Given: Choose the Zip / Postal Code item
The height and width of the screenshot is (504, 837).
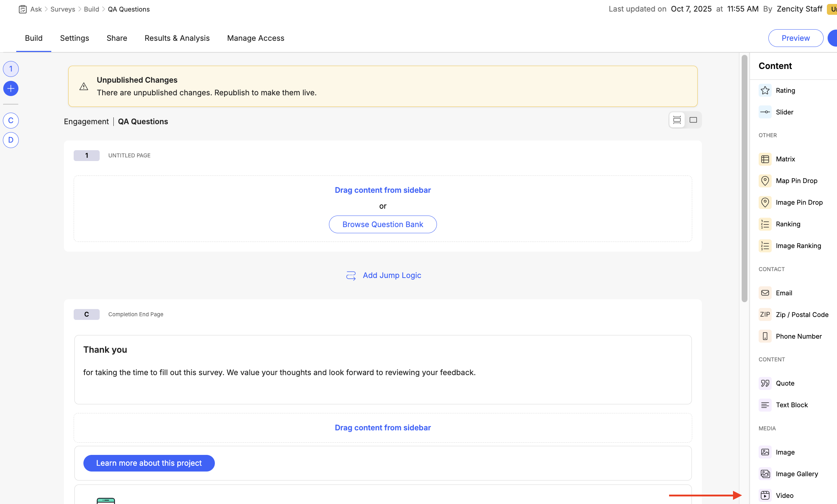Looking at the screenshot, I should pos(802,314).
